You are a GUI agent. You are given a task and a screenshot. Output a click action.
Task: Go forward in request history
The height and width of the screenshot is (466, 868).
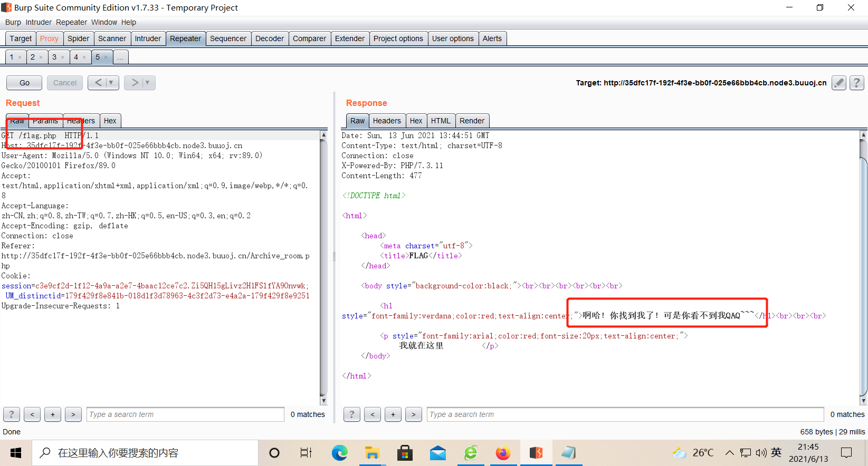coord(134,83)
